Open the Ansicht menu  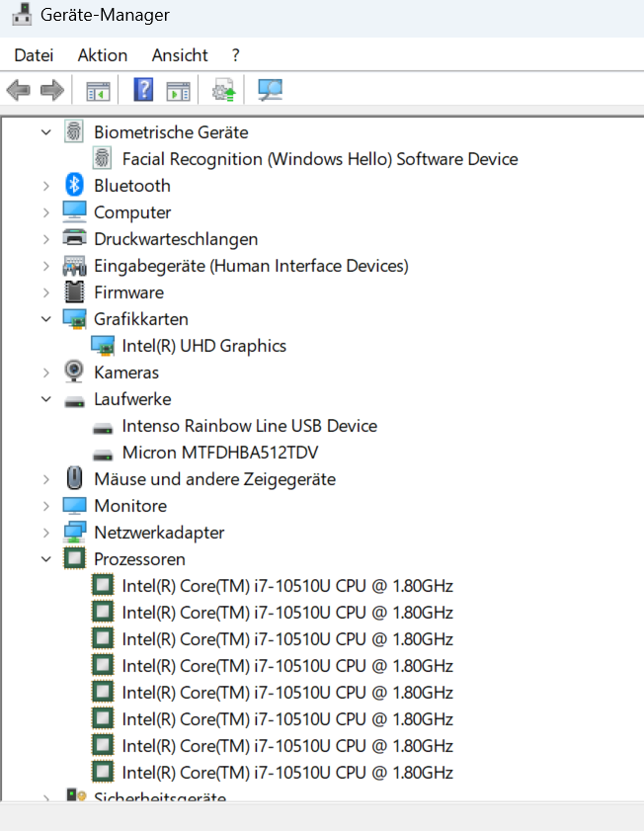(x=180, y=55)
